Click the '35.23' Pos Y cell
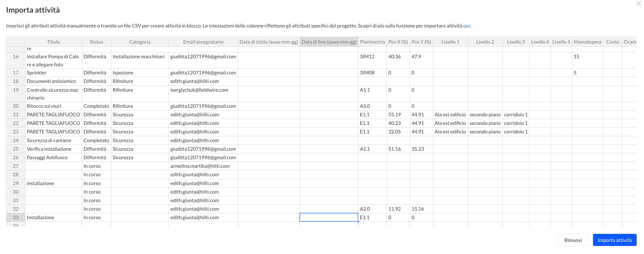The image size is (644, 254). click(421, 149)
